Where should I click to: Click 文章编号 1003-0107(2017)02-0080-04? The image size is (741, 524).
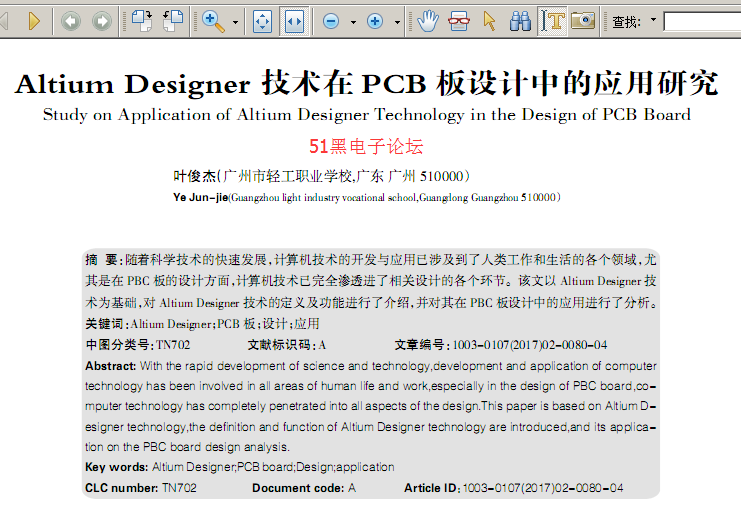501,345
